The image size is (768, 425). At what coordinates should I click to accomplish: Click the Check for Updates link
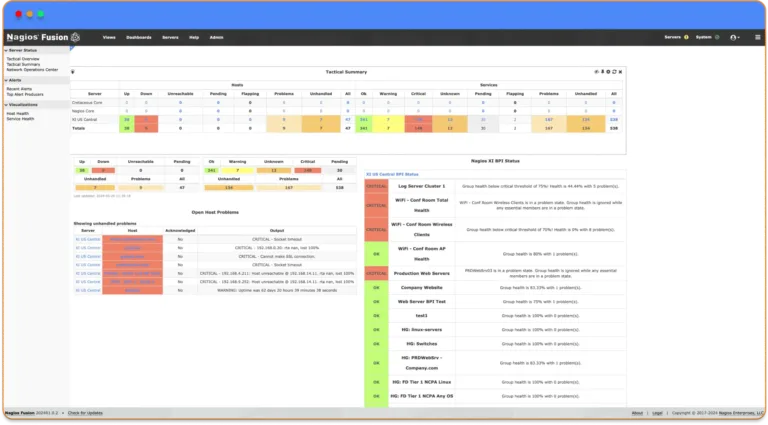pos(84,412)
